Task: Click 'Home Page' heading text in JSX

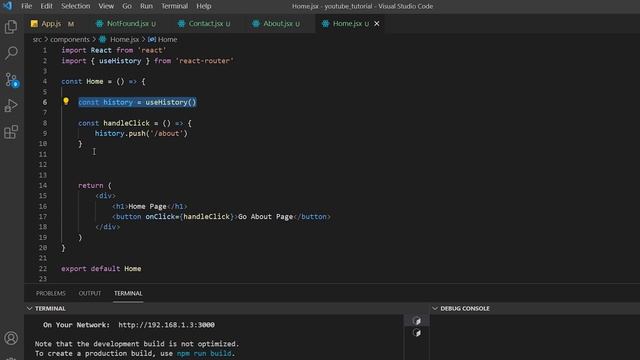Action: coord(147,206)
